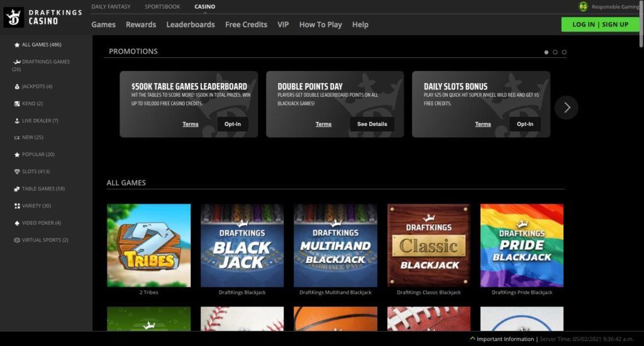Click the star icon beside All Games
The height and width of the screenshot is (346, 644).
[x=17, y=45]
